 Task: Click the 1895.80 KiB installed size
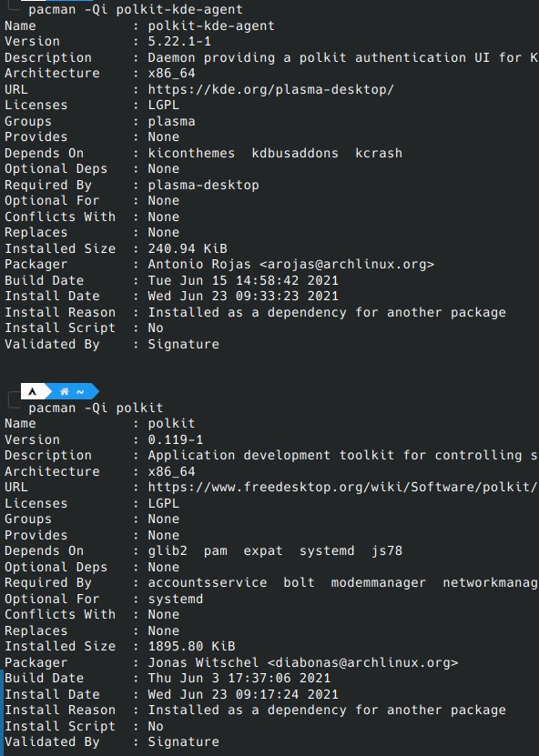191,646
